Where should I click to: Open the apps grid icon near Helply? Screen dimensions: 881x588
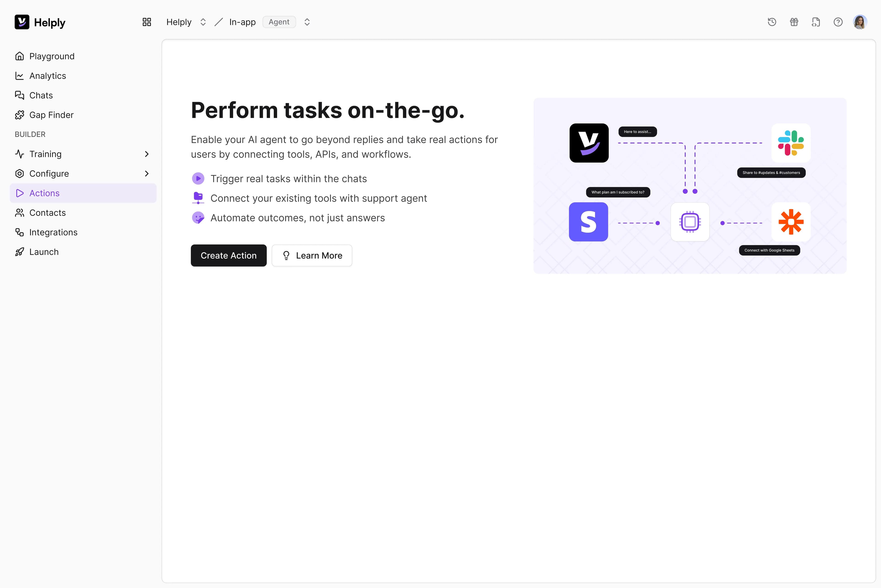[x=146, y=22]
